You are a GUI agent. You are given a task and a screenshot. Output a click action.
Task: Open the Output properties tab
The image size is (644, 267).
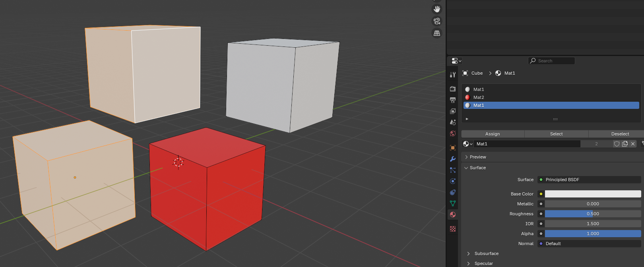[x=453, y=100]
